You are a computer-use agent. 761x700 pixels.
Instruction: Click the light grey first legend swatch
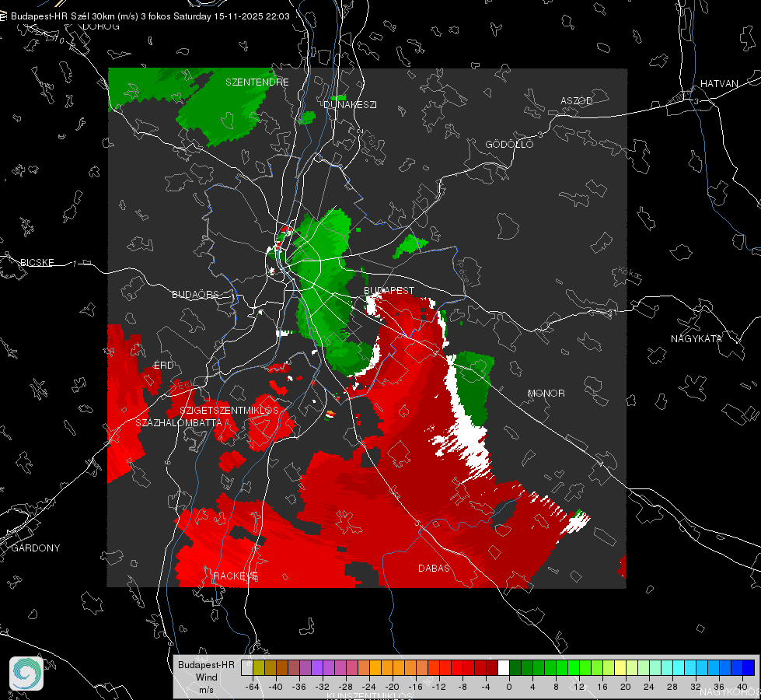coord(247,668)
